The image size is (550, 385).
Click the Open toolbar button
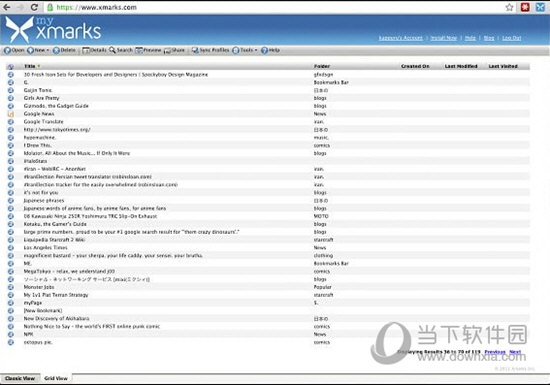14,50
